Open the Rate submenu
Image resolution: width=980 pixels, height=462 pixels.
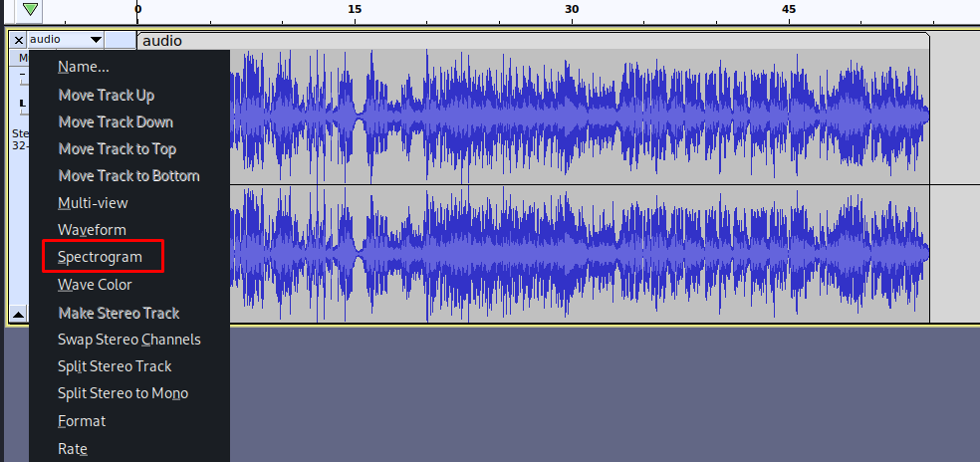pos(73,449)
